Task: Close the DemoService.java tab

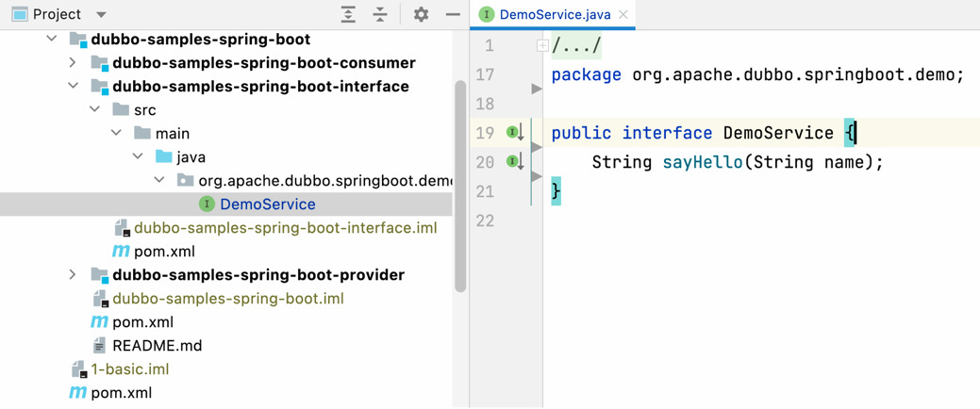Action: click(x=623, y=15)
